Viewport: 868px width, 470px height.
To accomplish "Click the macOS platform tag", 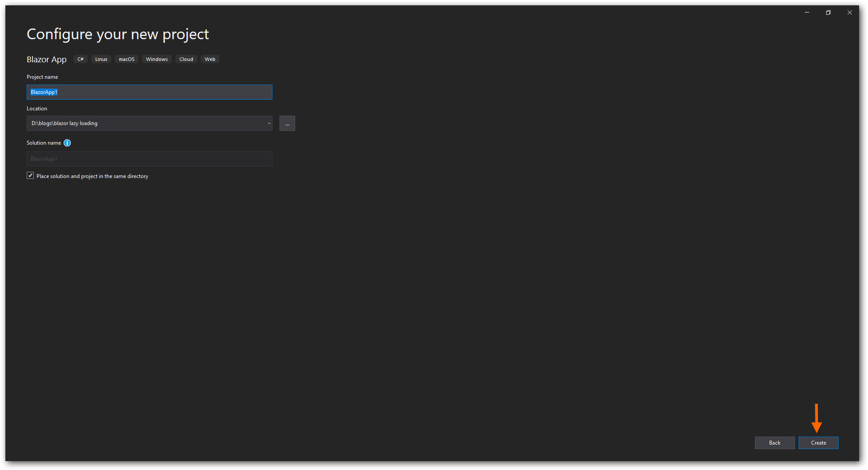I will point(126,59).
